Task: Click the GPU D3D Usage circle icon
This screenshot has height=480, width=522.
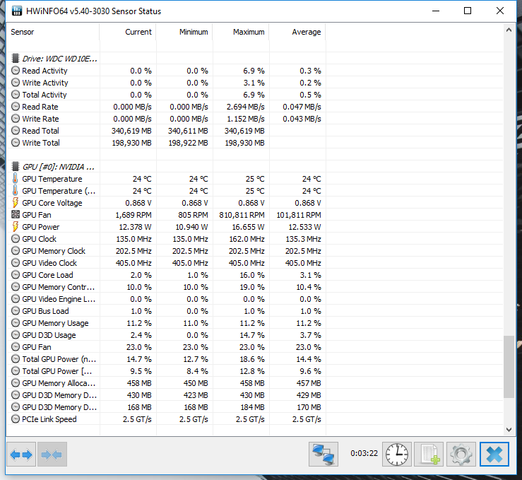Action: click(x=15, y=335)
